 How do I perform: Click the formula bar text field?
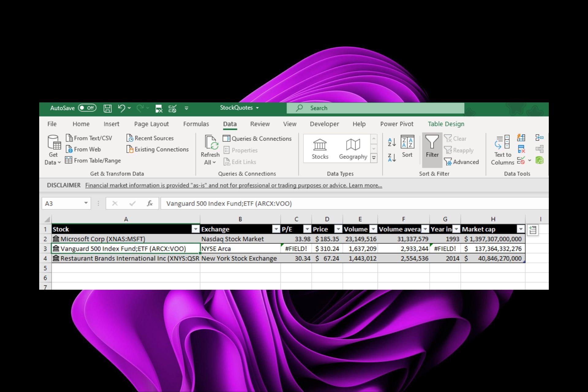355,203
